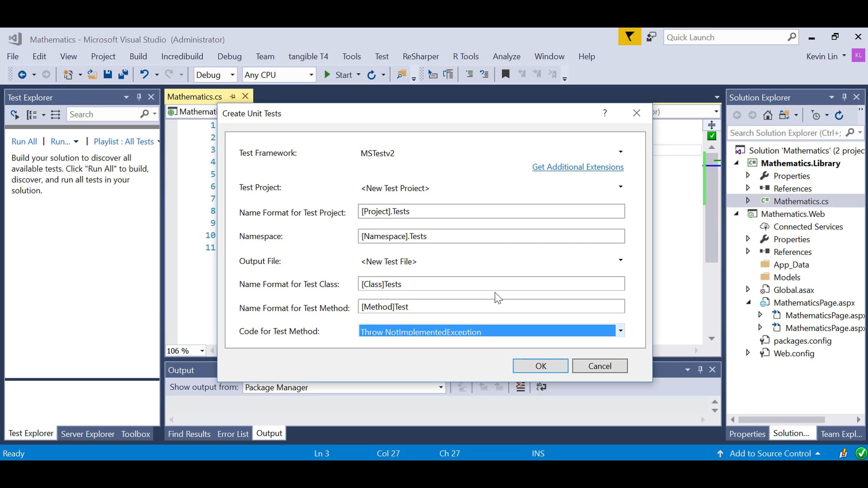Click the Save All toolbar icon
Viewport: 868px width, 488px height.
[123, 75]
